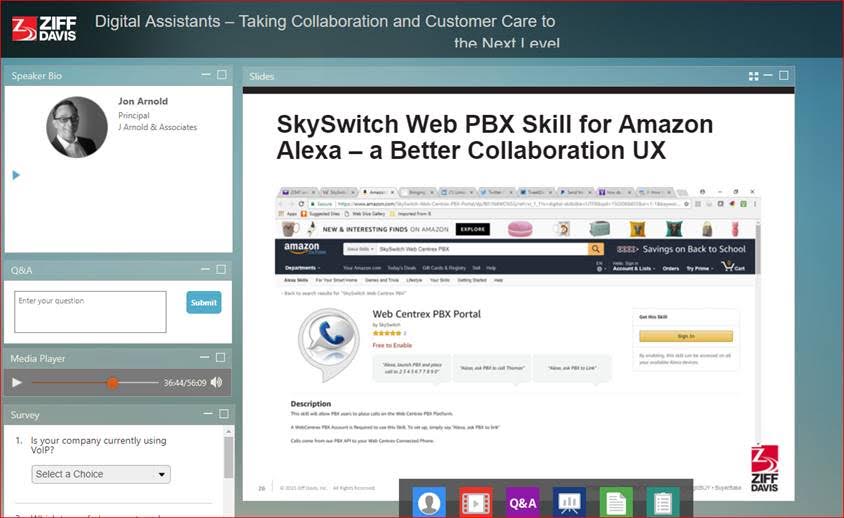Viewport: 844px width, 518px height.
Task: Open the Media Player film dock icon
Action: pos(476,503)
